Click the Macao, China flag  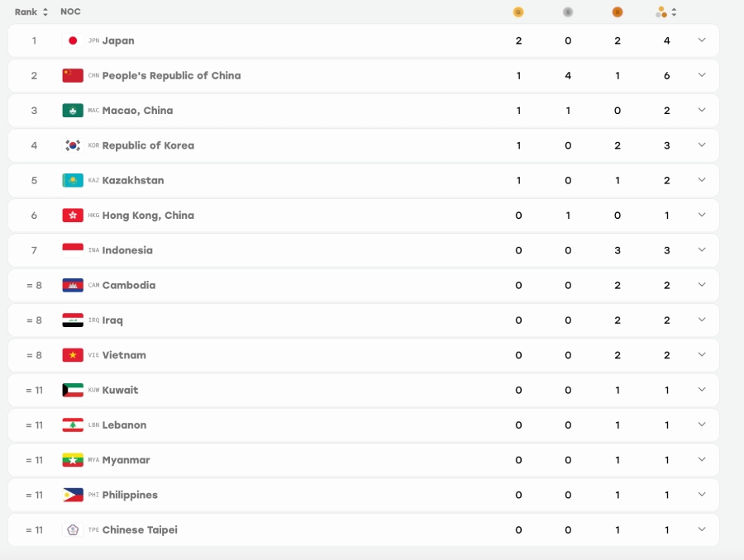point(73,111)
